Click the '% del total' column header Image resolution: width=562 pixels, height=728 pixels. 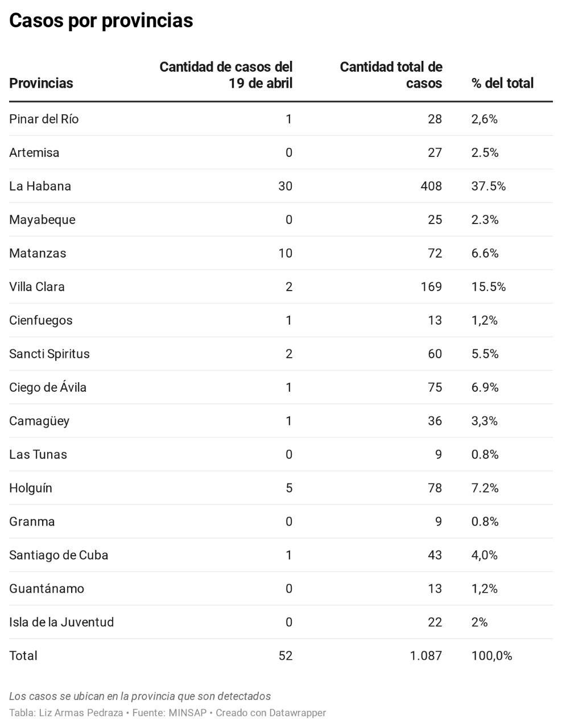pyautogui.click(x=502, y=83)
